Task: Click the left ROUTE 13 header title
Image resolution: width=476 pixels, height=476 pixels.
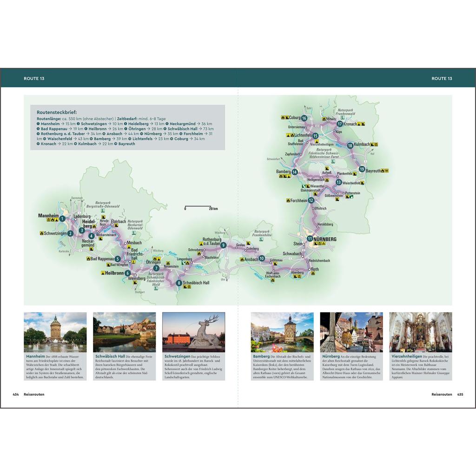Action: [34, 79]
